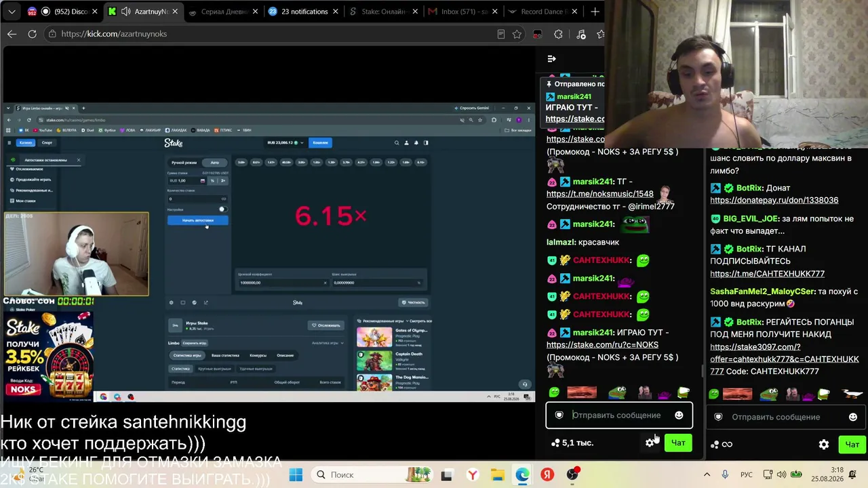Click right chat 'Чат' send button
The height and width of the screenshot is (488, 868).
pos(852,445)
